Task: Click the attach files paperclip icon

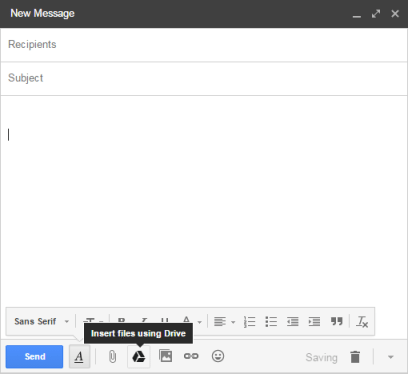Action: tap(113, 357)
